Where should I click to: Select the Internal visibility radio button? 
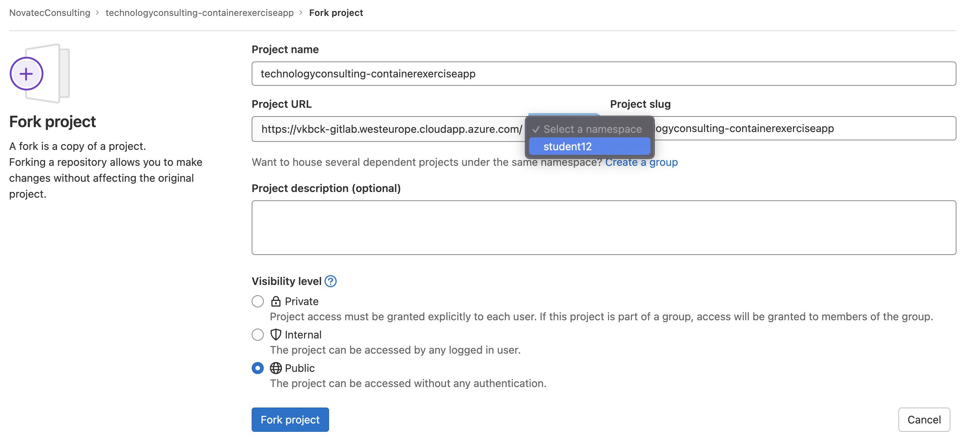[x=258, y=335]
